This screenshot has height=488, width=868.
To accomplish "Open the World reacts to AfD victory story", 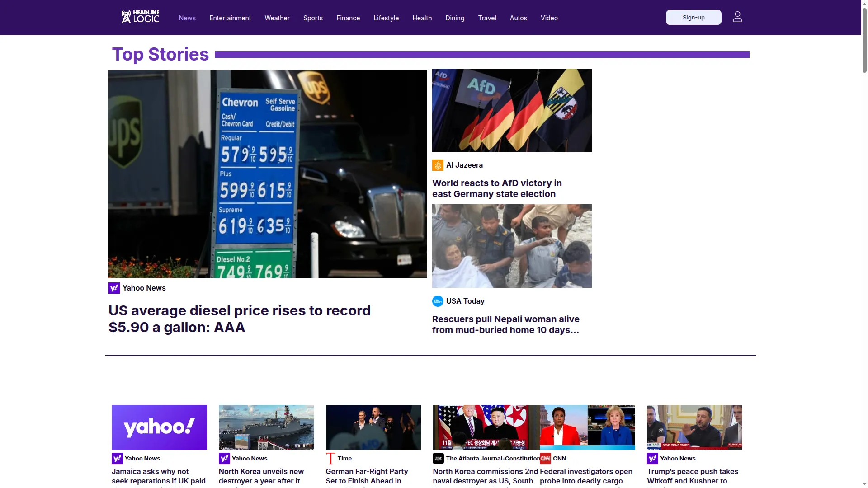I will click(497, 188).
